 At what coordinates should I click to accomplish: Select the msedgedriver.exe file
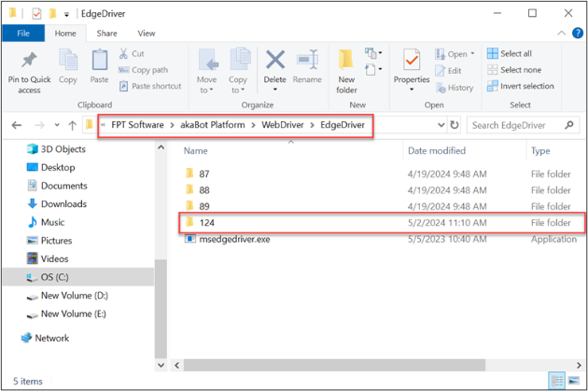(x=382, y=239)
